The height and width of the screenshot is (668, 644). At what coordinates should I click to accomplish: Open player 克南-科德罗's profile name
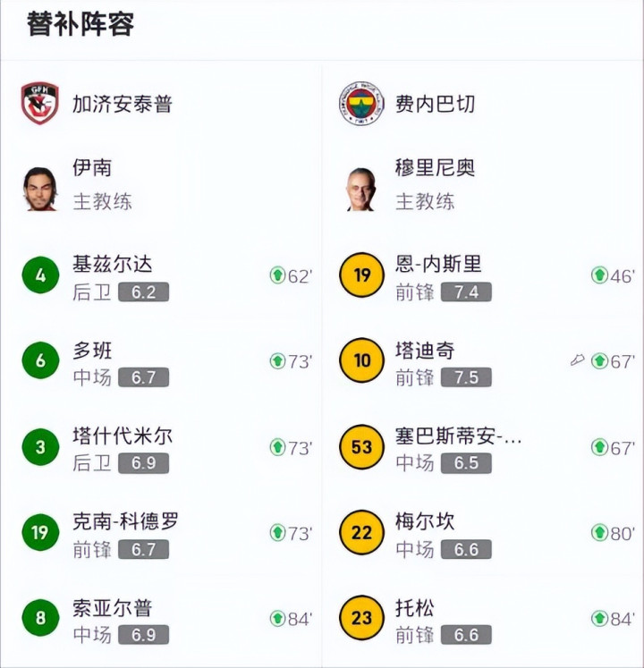tap(126, 521)
